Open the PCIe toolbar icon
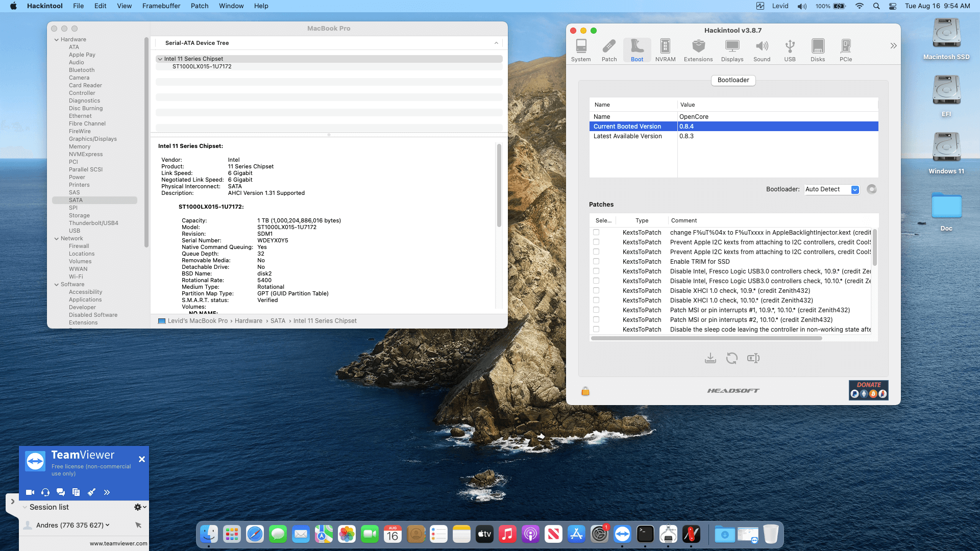The width and height of the screenshot is (980, 551). (846, 51)
